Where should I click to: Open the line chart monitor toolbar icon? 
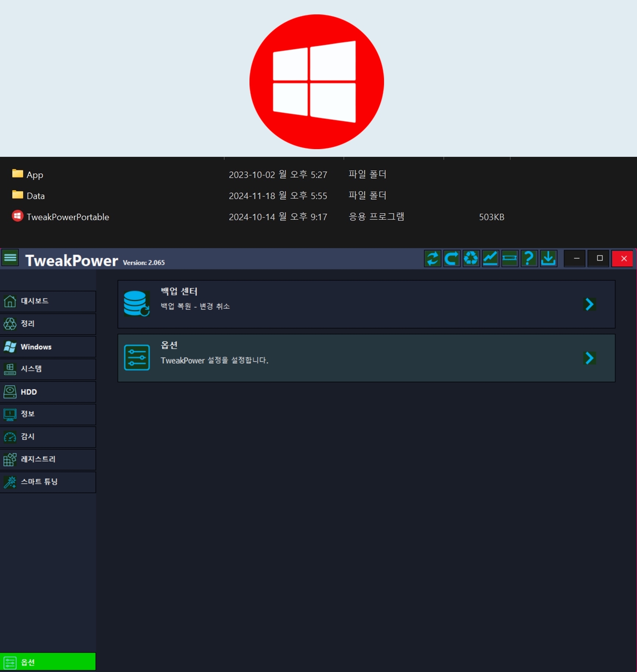tap(490, 259)
